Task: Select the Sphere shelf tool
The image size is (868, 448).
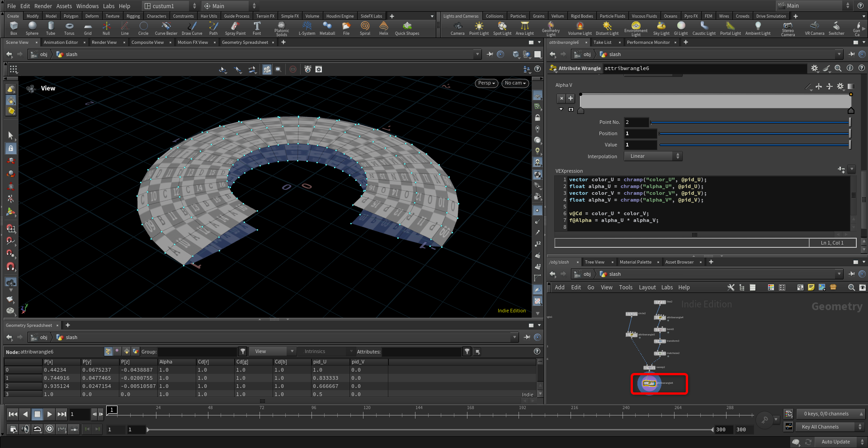Action: point(32,28)
